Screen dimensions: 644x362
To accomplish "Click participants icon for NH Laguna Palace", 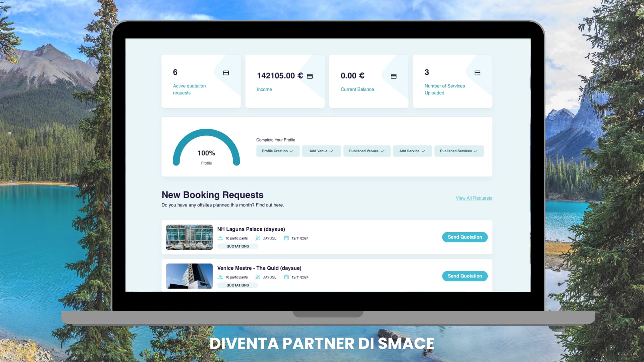I will [220, 238].
